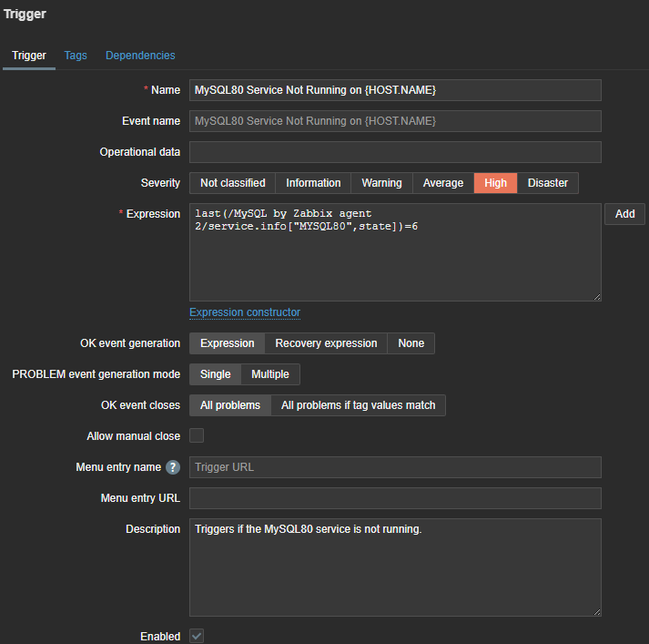Click the trigger Name input field
This screenshot has height=644, width=649.
395,90
